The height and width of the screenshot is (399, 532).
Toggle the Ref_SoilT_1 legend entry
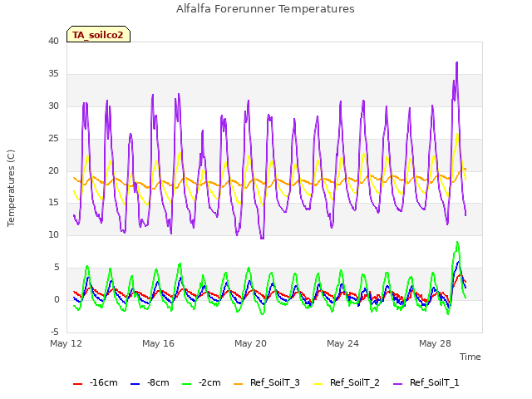click(x=426, y=382)
